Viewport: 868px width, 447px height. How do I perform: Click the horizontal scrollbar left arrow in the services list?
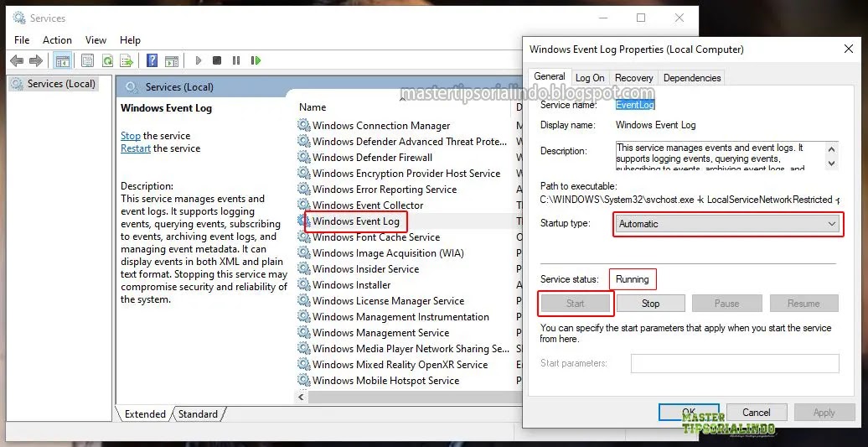click(x=302, y=398)
